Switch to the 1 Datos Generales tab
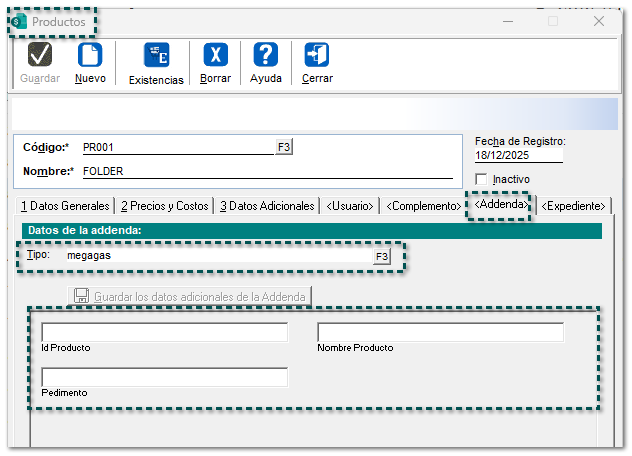Screen dimensions: 632x456 point(65,205)
